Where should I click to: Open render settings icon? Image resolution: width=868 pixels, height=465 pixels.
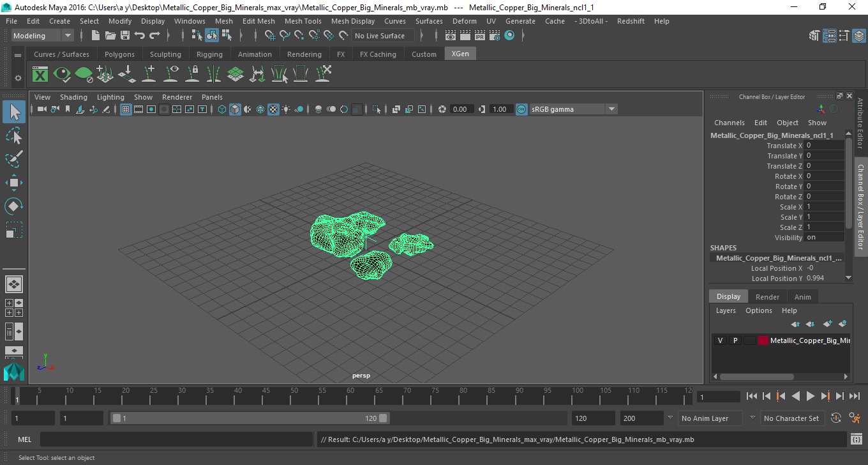(495, 36)
